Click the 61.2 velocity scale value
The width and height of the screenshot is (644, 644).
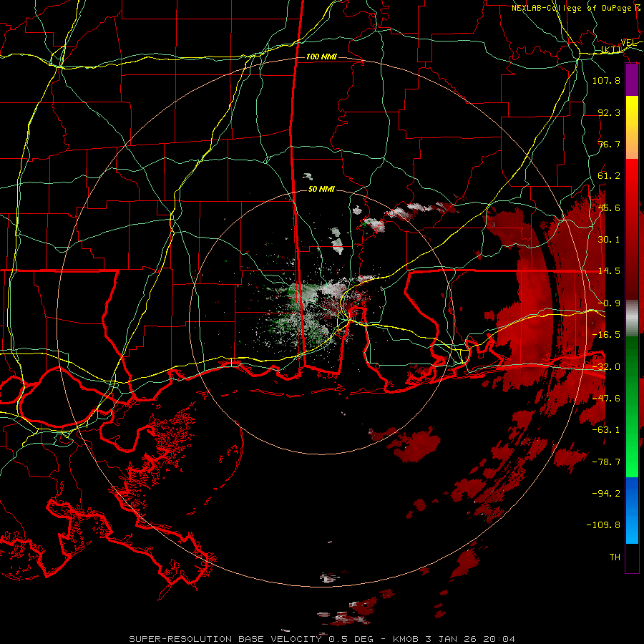(609, 176)
